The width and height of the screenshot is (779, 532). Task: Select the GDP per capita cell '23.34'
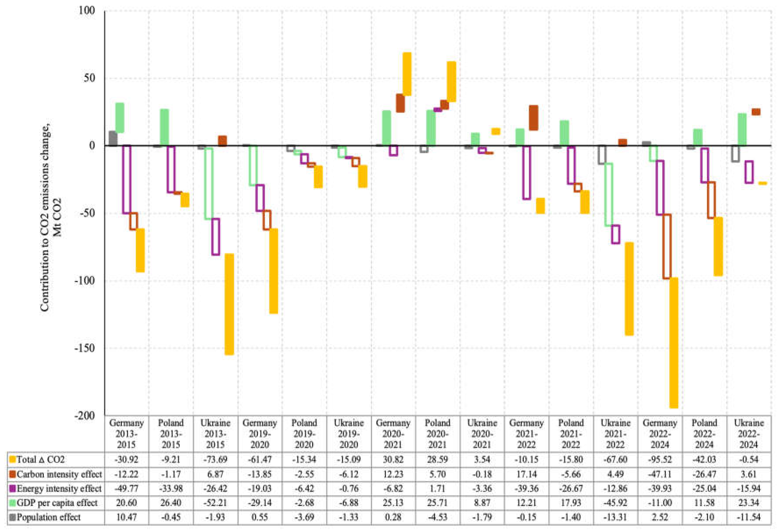point(749,503)
